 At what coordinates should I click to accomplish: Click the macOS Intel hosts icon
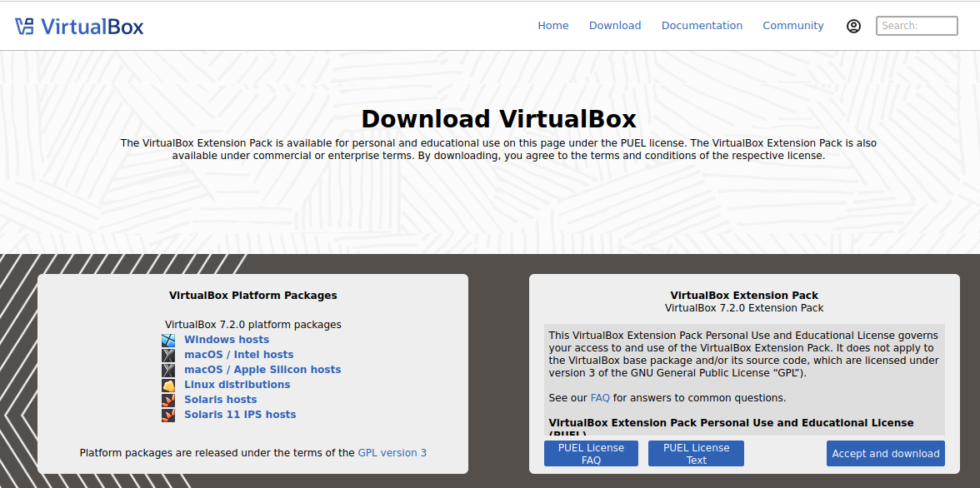[168, 355]
